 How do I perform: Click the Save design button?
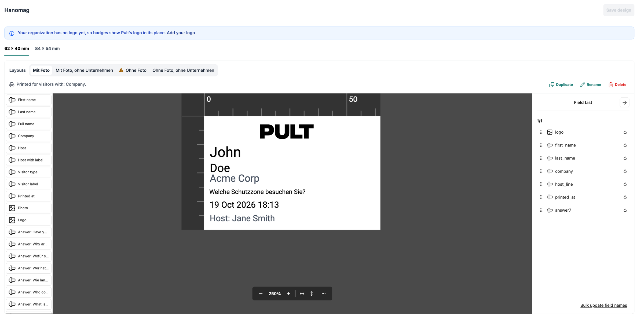click(619, 10)
